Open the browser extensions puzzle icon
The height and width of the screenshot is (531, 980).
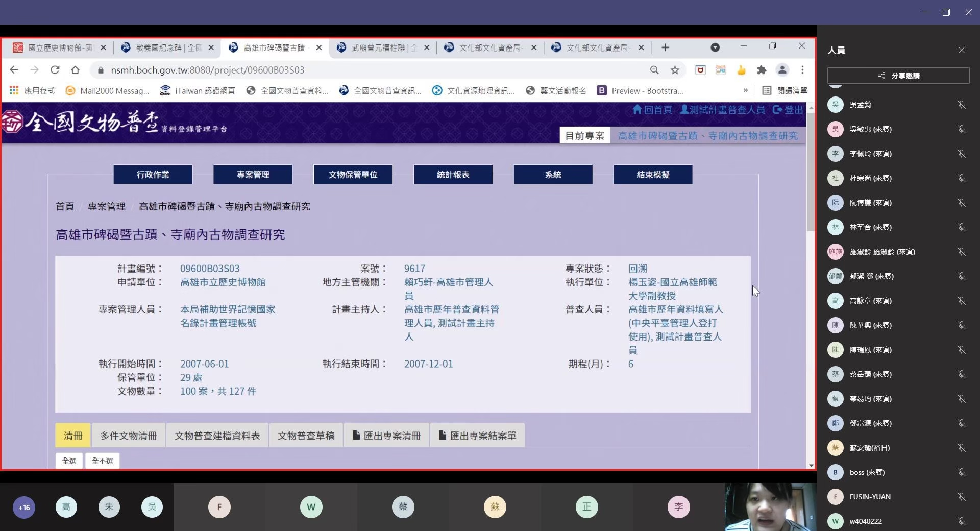coord(762,70)
